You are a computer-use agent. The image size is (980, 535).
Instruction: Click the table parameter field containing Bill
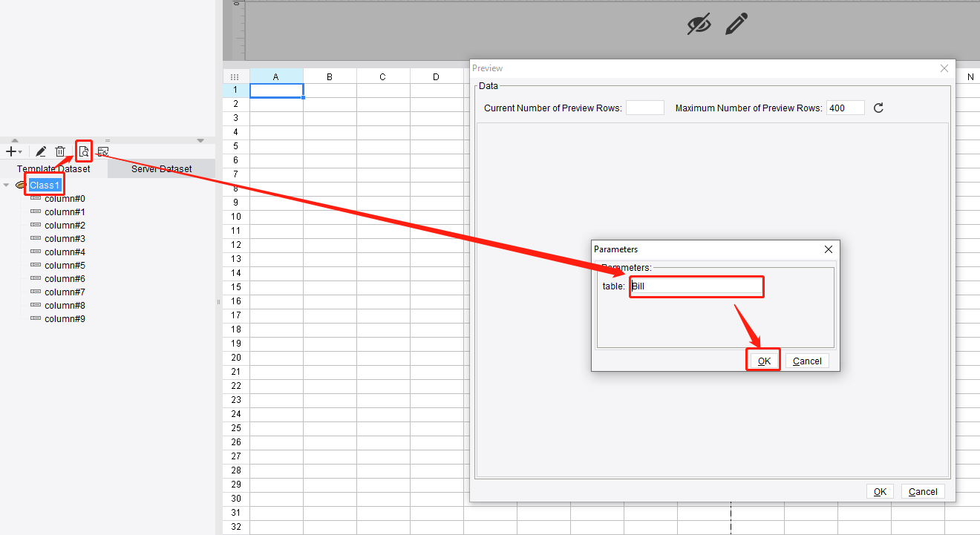696,286
